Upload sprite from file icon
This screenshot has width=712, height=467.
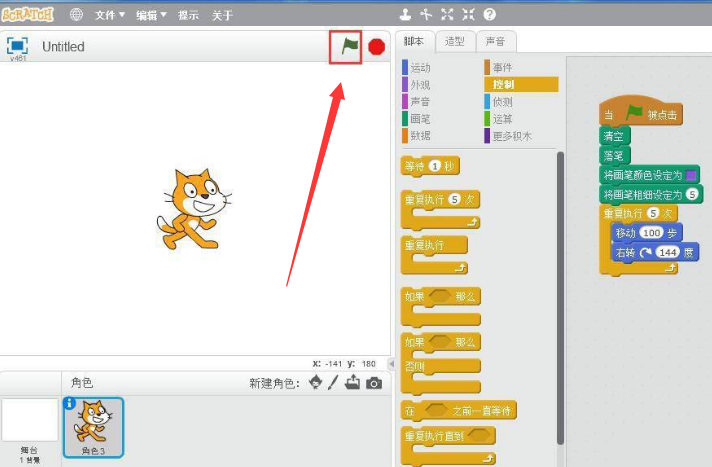tap(352, 383)
